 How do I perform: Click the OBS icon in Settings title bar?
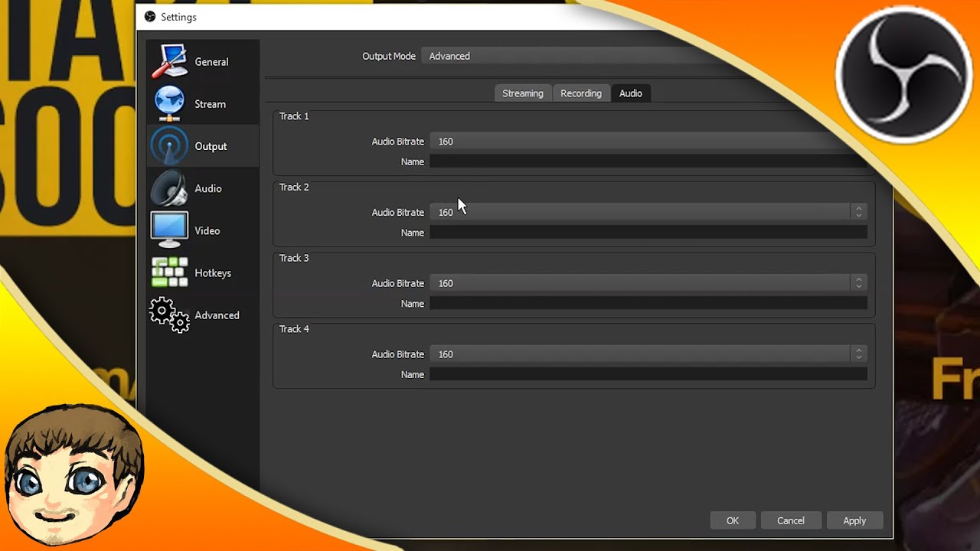point(150,17)
